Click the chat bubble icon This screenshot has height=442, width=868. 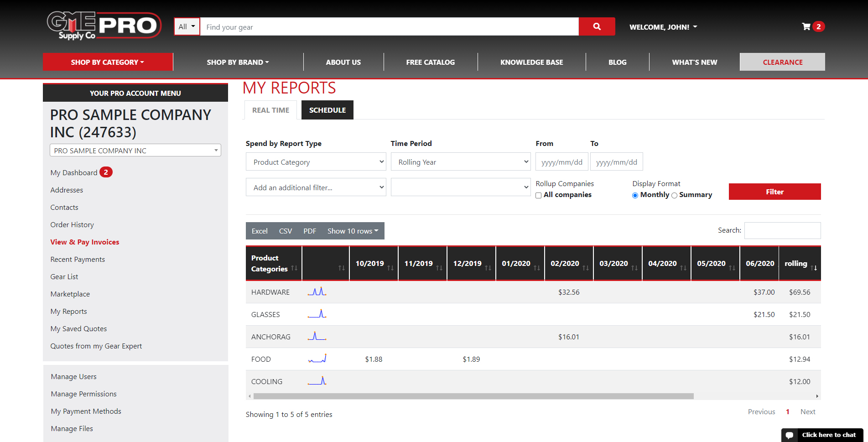click(x=790, y=435)
